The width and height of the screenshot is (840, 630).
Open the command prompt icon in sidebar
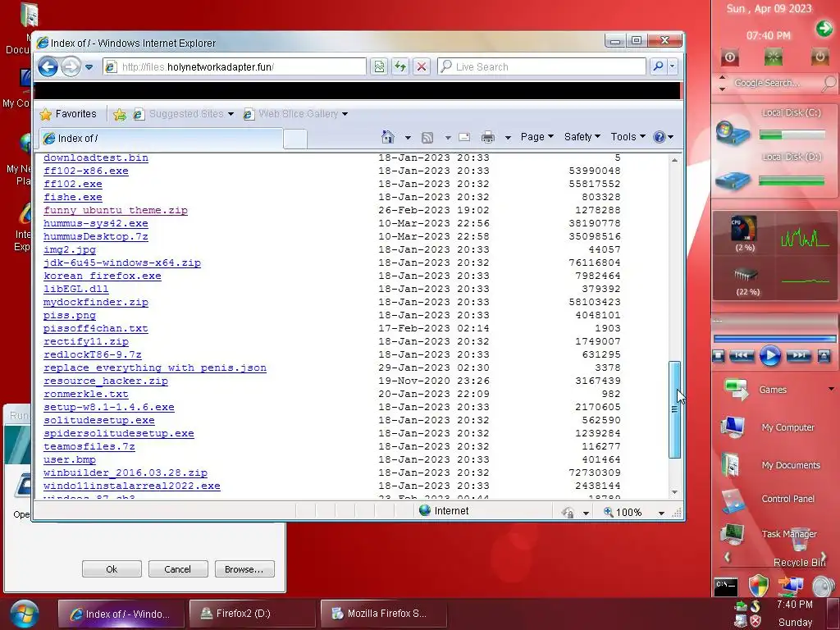[x=726, y=587]
